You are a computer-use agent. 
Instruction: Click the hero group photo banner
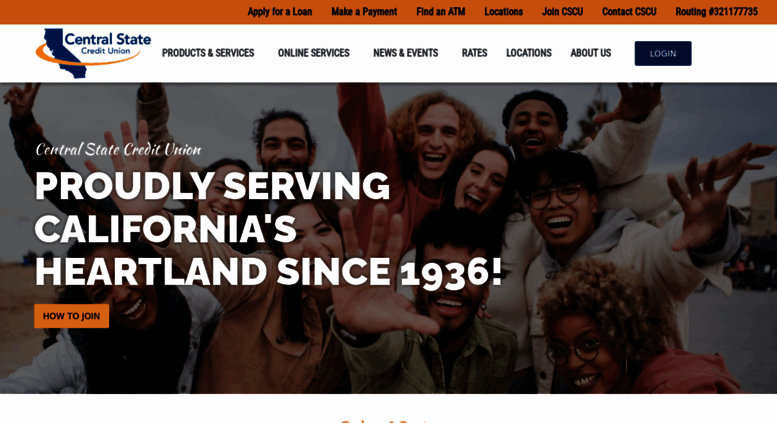click(x=388, y=238)
